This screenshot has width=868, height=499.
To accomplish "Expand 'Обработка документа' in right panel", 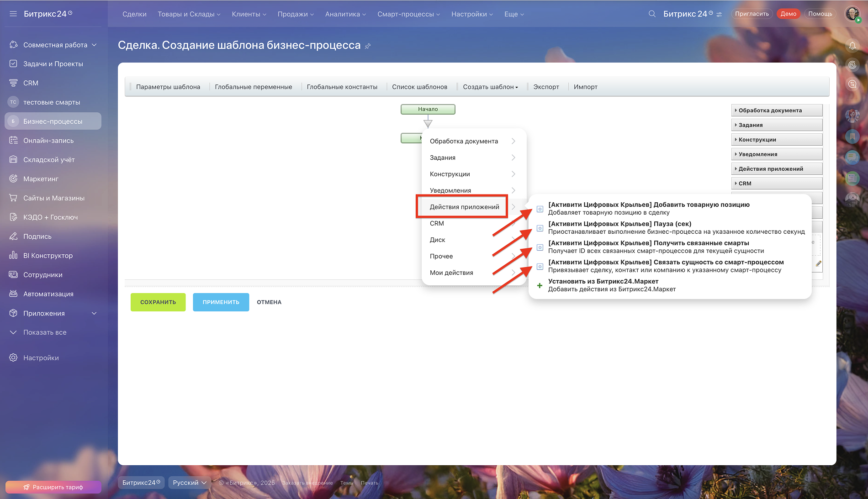I will pyautogui.click(x=776, y=110).
